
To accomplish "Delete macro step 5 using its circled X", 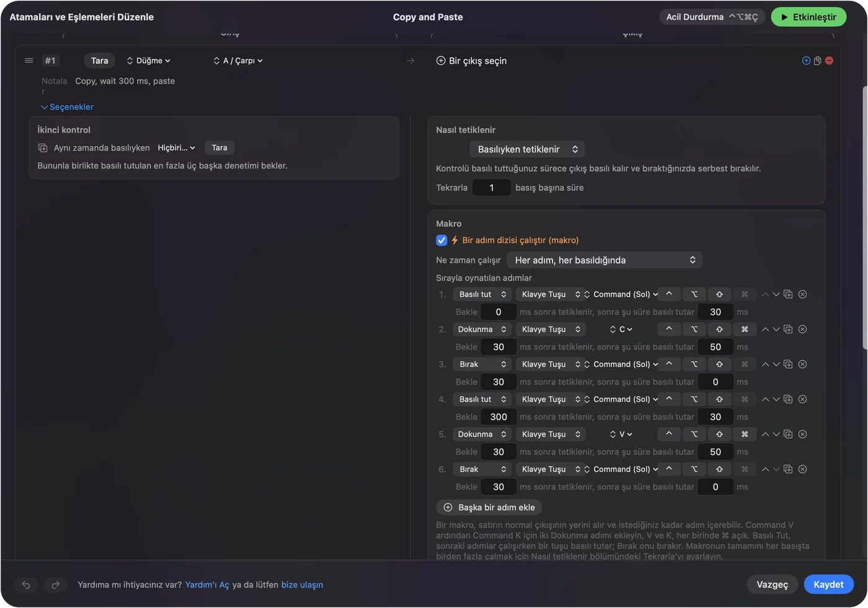I will point(802,434).
